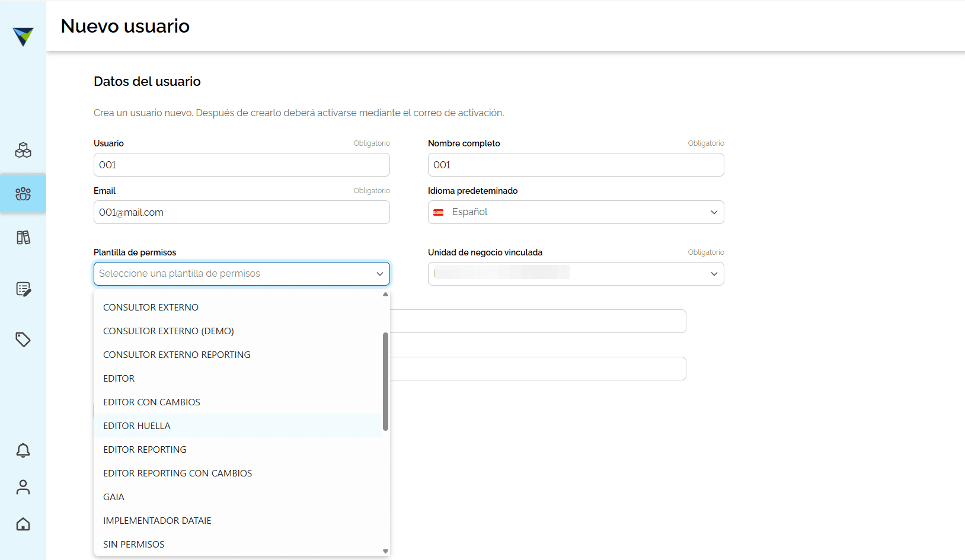Click dropdown list scrollbar thumb
The image size is (965, 560).
(x=385, y=382)
